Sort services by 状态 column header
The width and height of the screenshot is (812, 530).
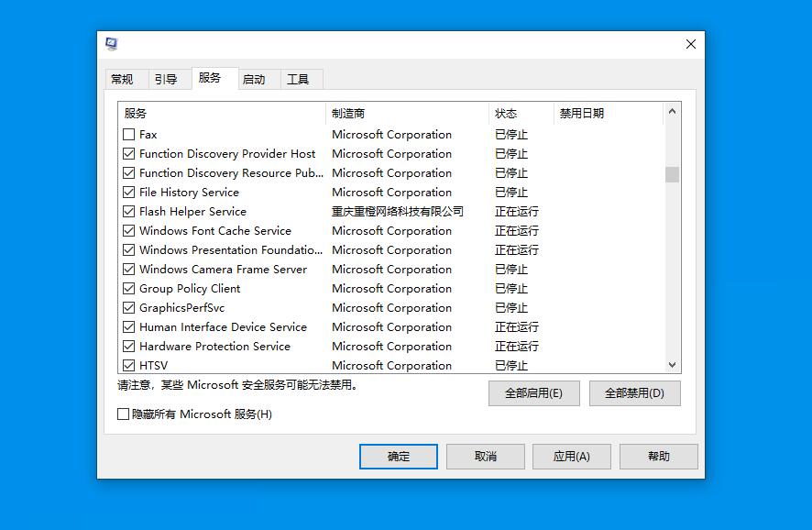tap(521, 114)
